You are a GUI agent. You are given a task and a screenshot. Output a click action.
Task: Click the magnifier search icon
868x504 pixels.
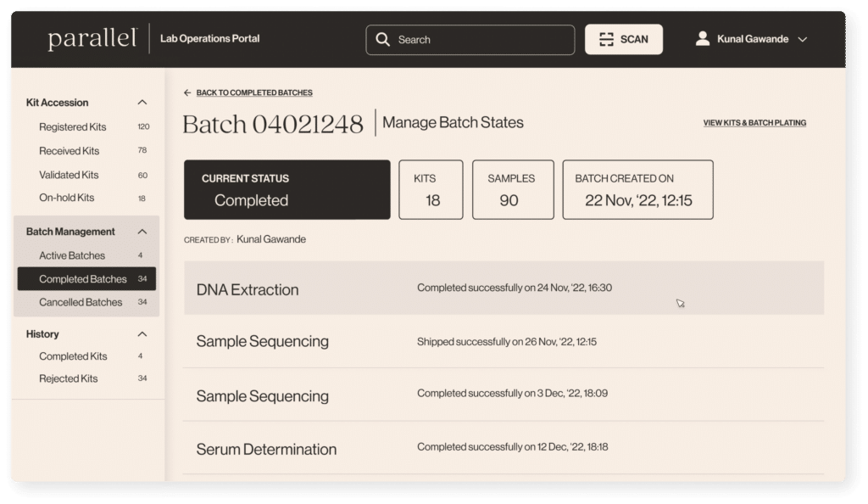point(382,40)
